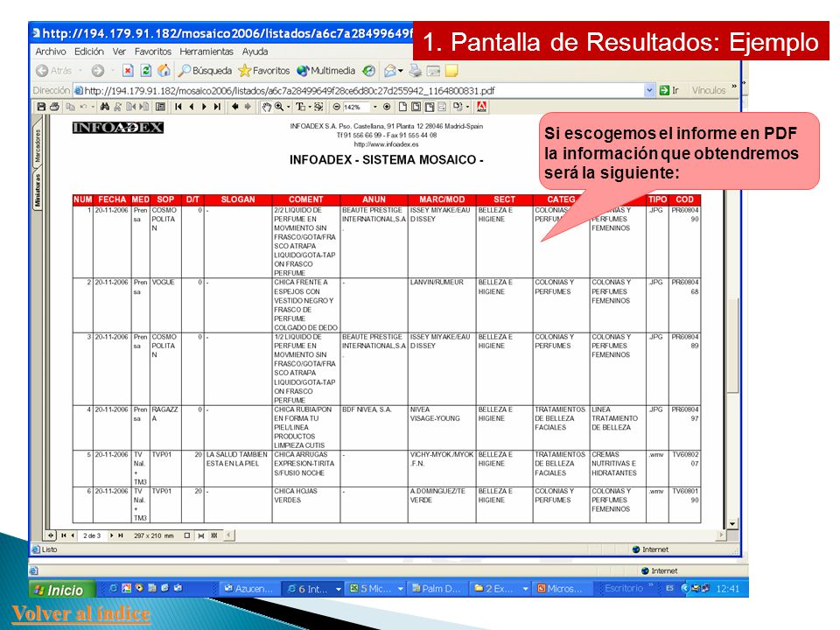Expand the 6 Int... taskbar group arrow
The height and width of the screenshot is (630, 840).
pyautogui.click(x=339, y=589)
